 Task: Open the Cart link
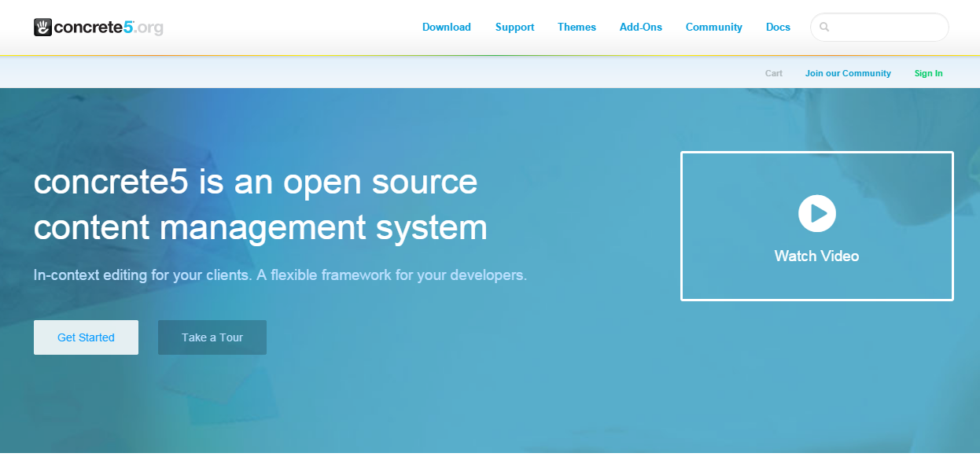pos(774,73)
